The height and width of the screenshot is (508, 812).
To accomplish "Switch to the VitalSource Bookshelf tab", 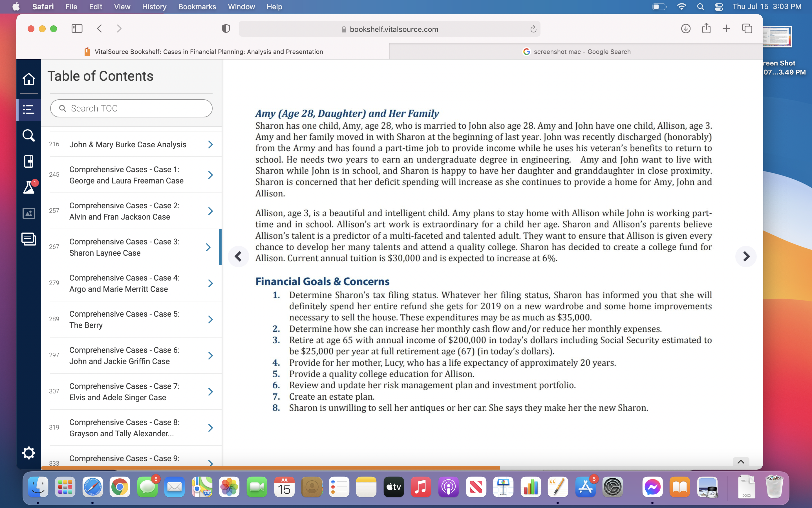I will tap(203, 52).
